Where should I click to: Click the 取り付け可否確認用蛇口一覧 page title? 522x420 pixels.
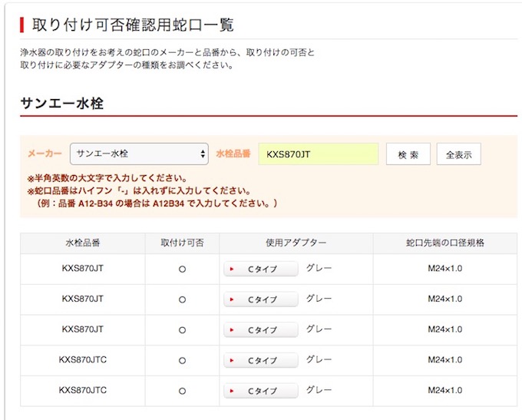point(133,25)
